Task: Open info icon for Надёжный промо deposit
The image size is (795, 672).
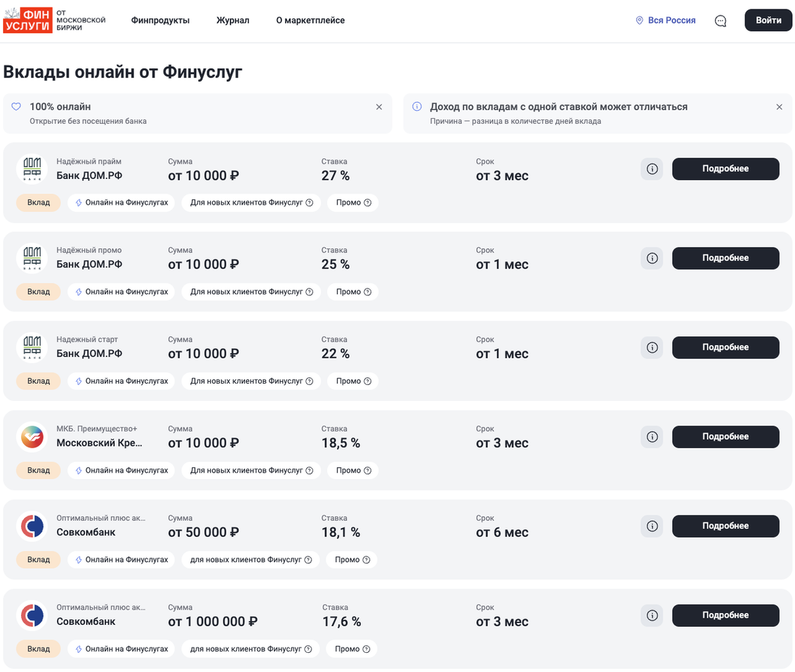Action: tap(652, 258)
